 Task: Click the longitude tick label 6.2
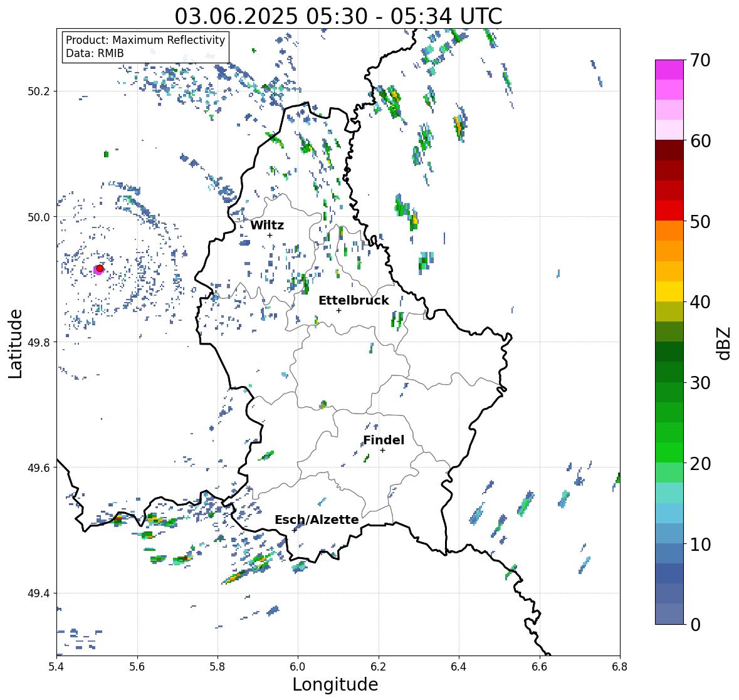click(379, 667)
